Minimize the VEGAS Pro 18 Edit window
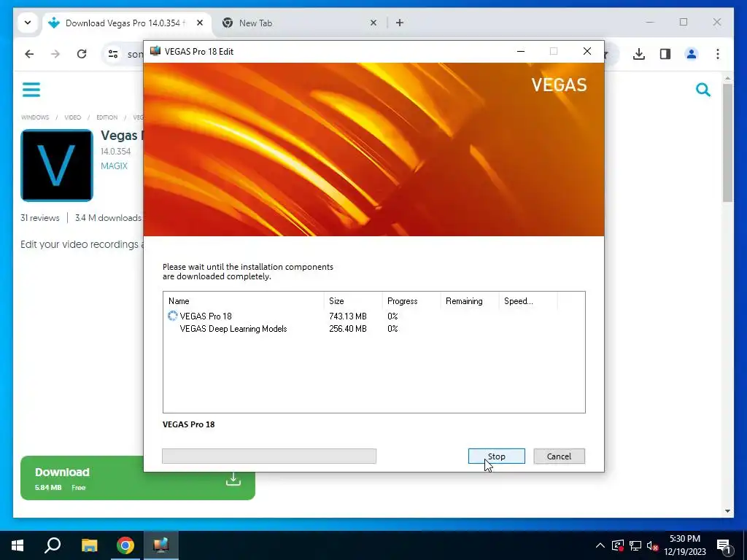 [521, 51]
